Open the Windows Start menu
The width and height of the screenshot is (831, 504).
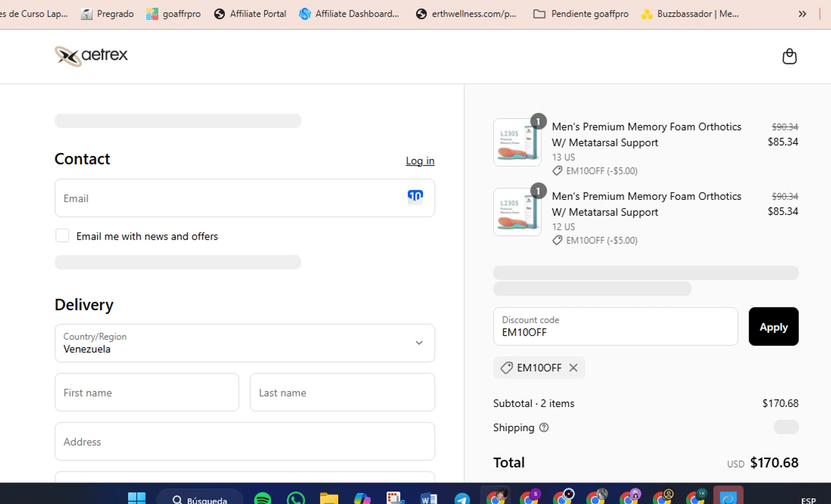pyautogui.click(x=137, y=498)
